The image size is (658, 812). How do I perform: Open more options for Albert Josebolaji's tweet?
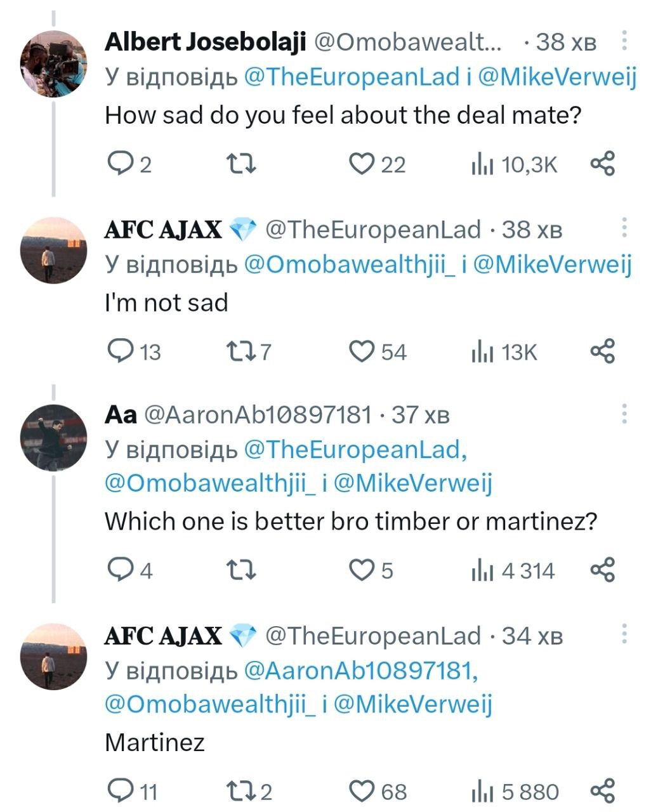click(624, 41)
